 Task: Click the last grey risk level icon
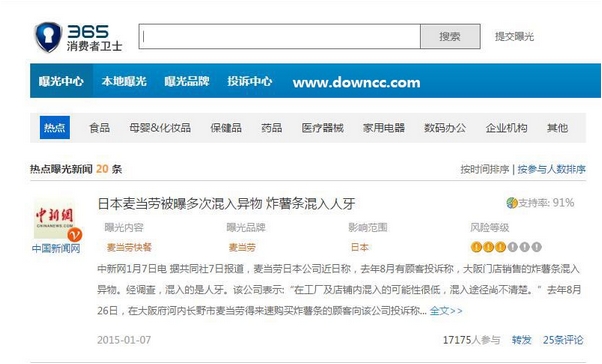point(537,247)
